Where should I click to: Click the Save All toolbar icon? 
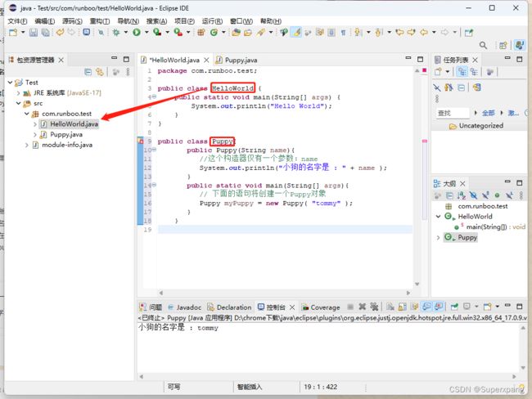(45, 33)
